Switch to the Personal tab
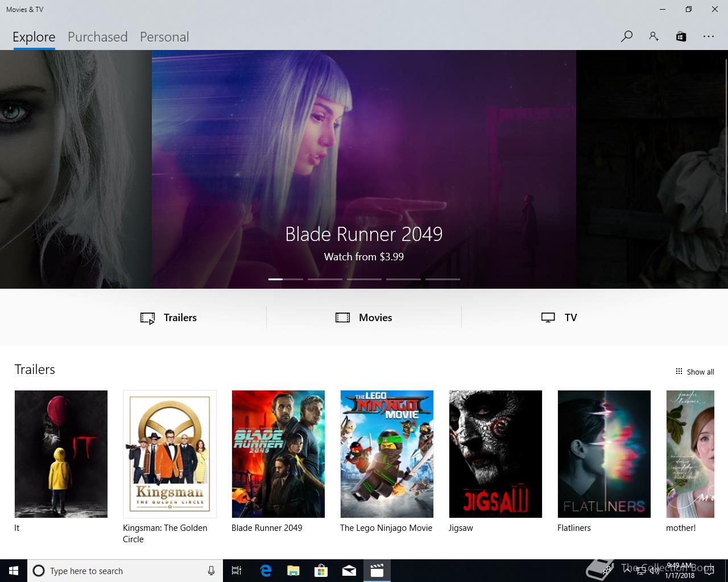Screen dimensions: 728x582 point(164,37)
